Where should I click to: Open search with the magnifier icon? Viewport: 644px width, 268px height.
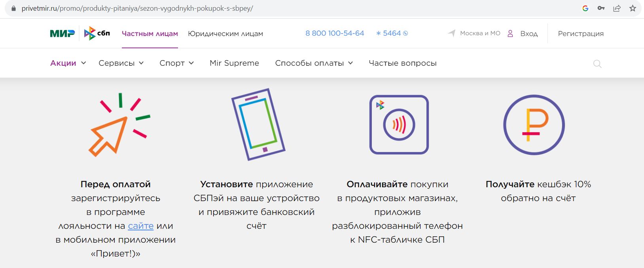tap(597, 64)
